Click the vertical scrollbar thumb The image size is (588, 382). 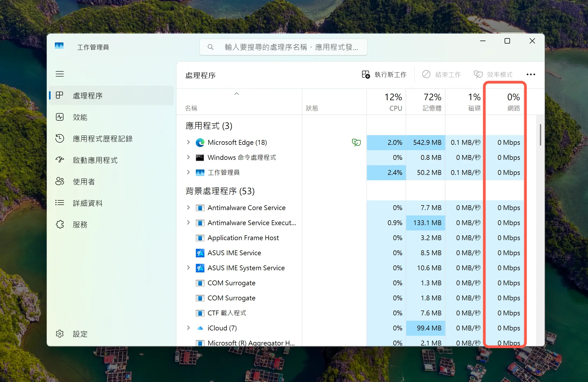tap(540, 135)
